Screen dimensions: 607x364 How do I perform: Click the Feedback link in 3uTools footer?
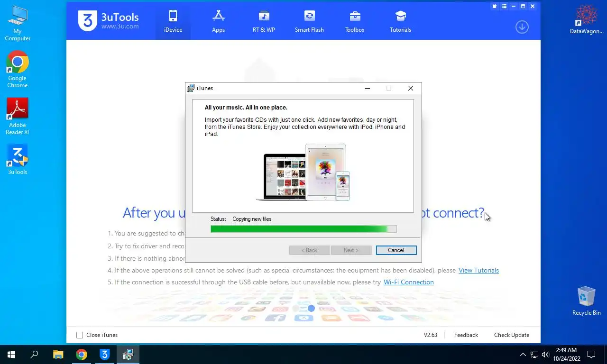tap(466, 335)
